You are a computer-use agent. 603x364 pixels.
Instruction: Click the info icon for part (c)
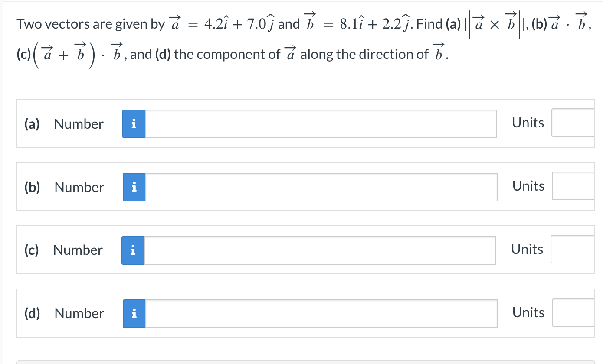[x=132, y=250]
